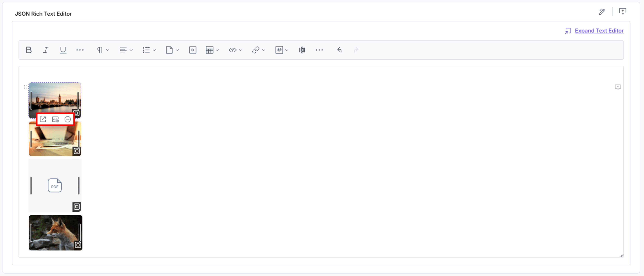This screenshot has width=644, height=276.
Task: Open the hashtag properties dropdown
Action: (x=282, y=50)
